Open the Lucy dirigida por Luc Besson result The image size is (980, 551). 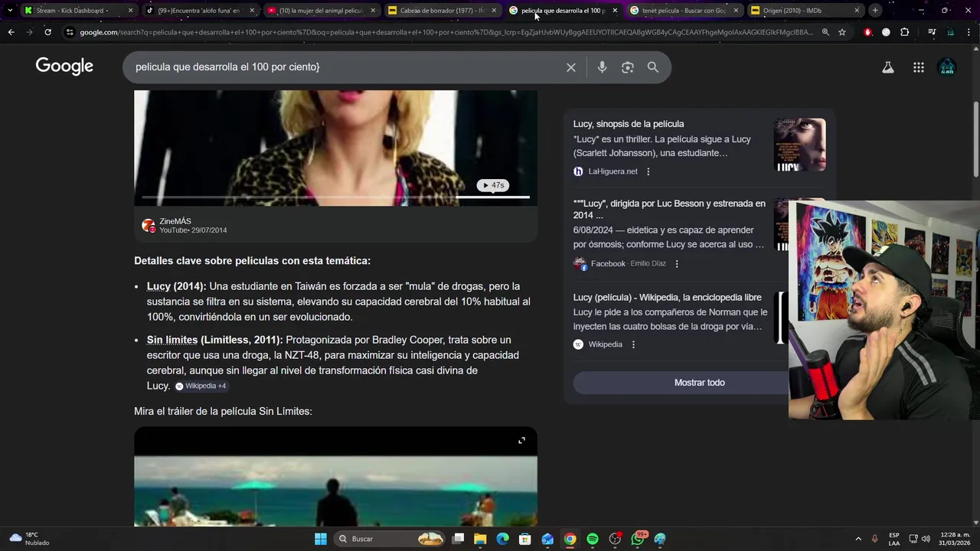click(669, 210)
